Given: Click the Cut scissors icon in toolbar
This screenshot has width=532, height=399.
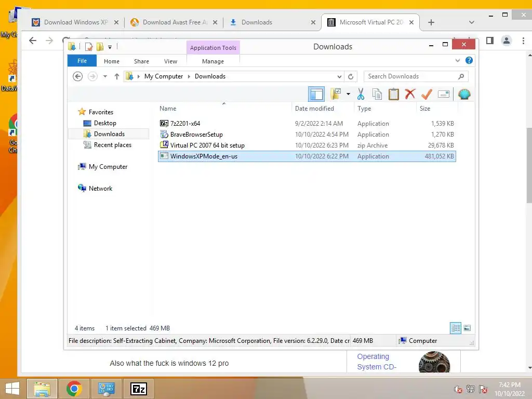Looking at the screenshot, I should coord(361,94).
